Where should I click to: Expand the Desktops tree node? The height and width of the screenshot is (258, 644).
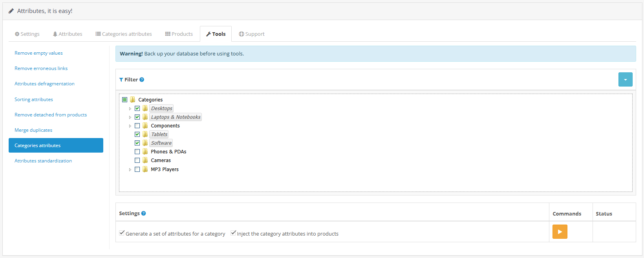pyautogui.click(x=130, y=109)
